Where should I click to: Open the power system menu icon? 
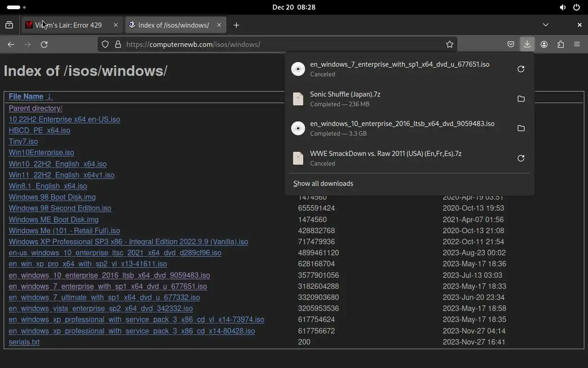pyautogui.click(x=577, y=7)
